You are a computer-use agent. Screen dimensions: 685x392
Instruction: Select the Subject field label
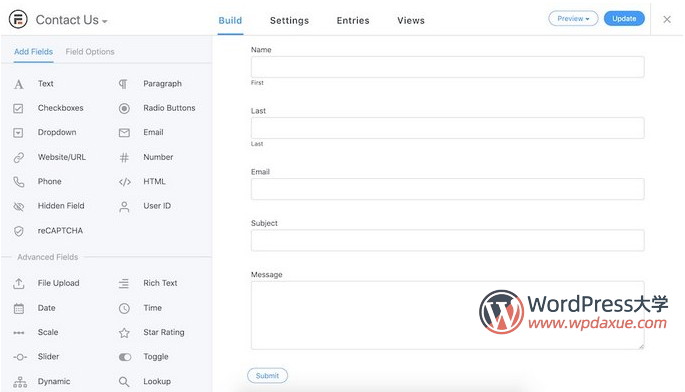click(x=264, y=223)
